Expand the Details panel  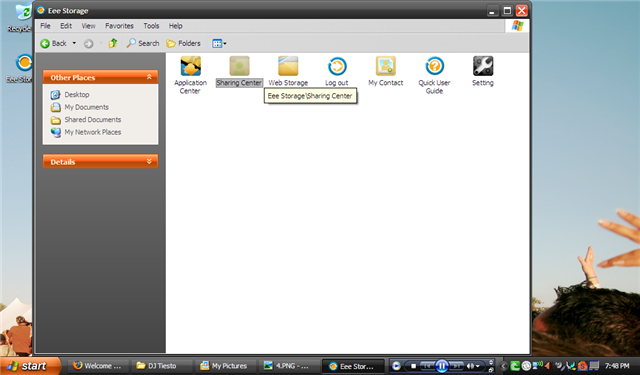[149, 162]
